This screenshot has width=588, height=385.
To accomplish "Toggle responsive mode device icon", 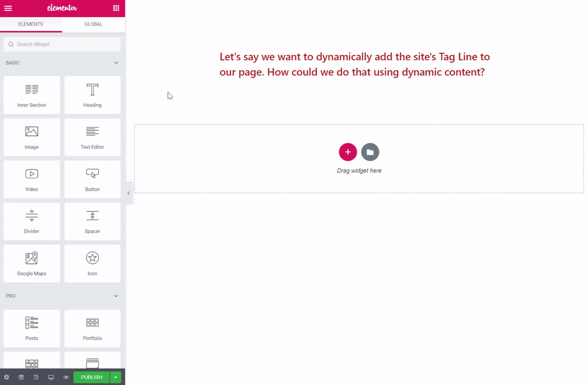I will pos(51,377).
